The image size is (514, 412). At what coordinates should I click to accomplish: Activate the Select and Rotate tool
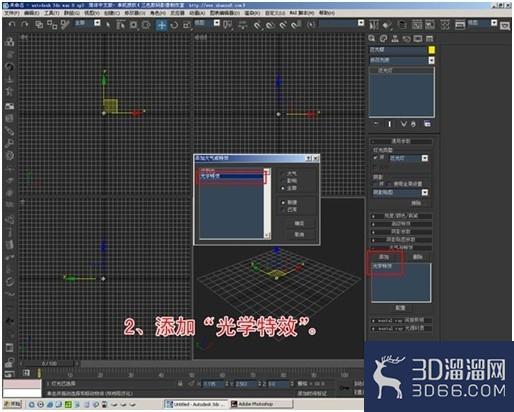pos(174,25)
